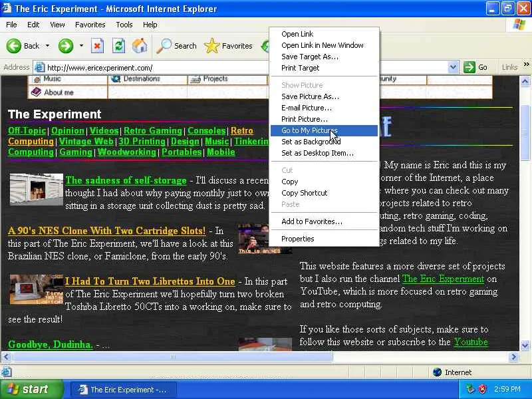Click the About me book icon
The height and width of the screenshot is (399, 532).
click(36, 92)
